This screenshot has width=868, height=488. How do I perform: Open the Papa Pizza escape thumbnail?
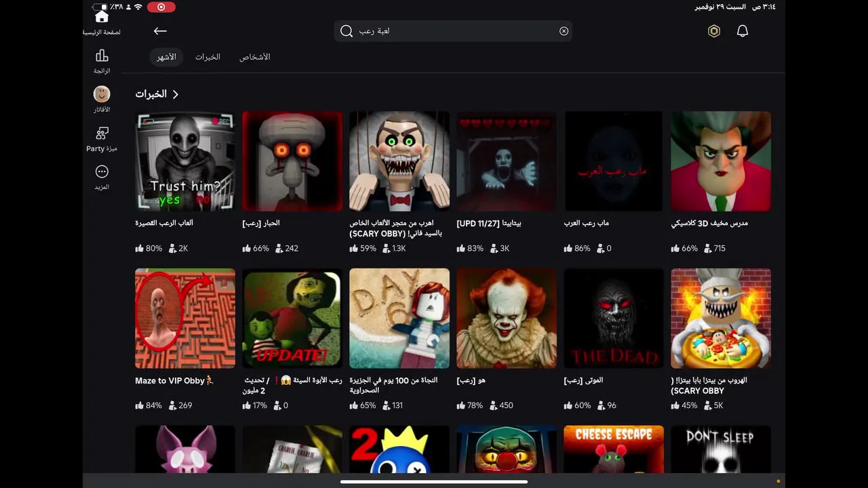(721, 319)
